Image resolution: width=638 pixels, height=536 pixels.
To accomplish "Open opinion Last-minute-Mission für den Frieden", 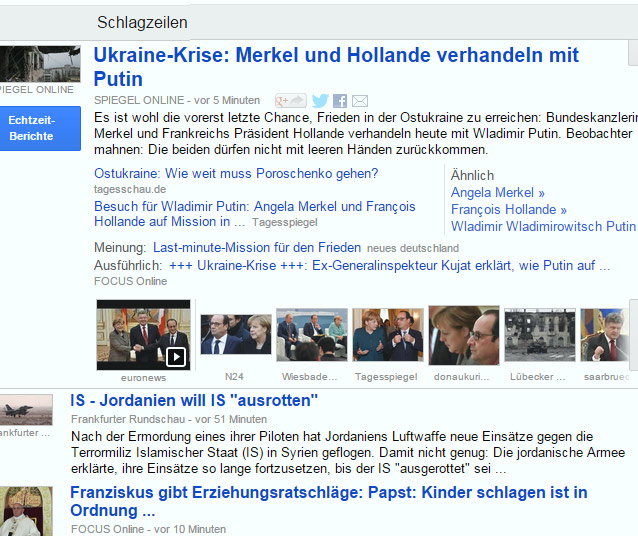I will pyautogui.click(x=257, y=247).
